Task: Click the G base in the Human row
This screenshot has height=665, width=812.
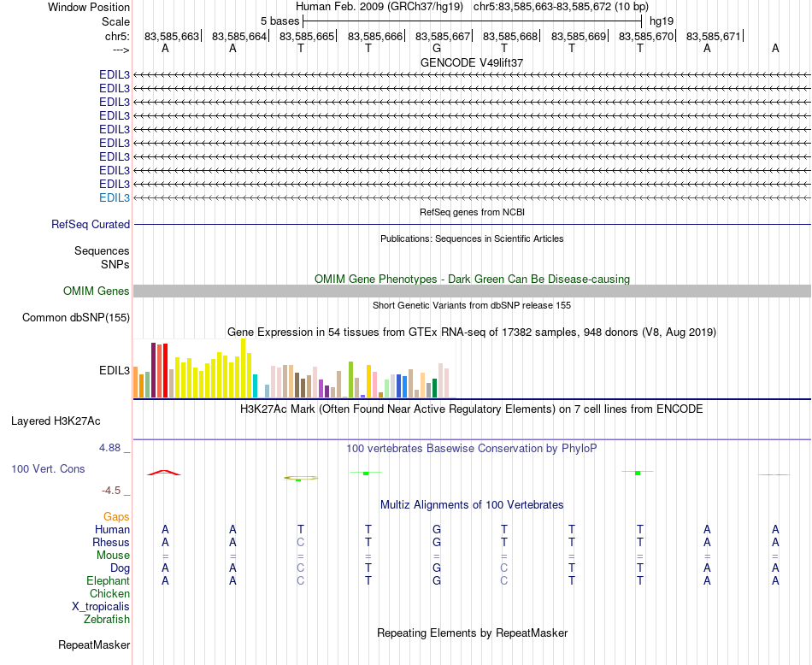Action: 437,529
